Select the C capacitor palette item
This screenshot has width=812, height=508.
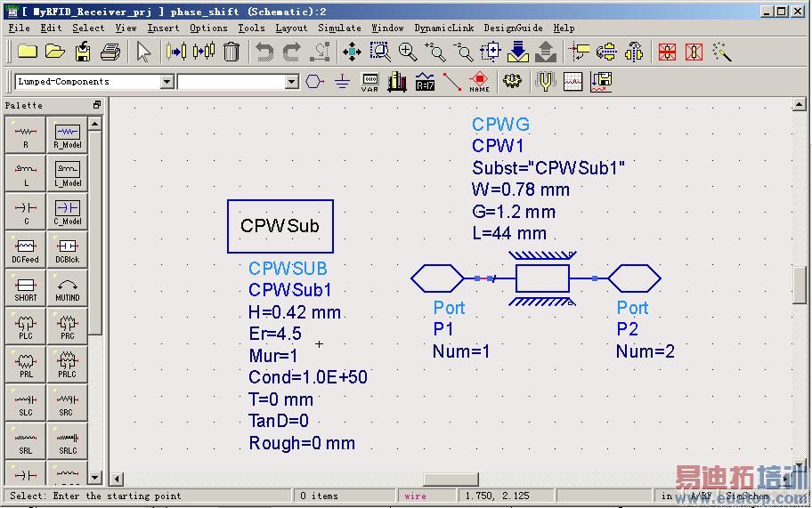(25, 212)
